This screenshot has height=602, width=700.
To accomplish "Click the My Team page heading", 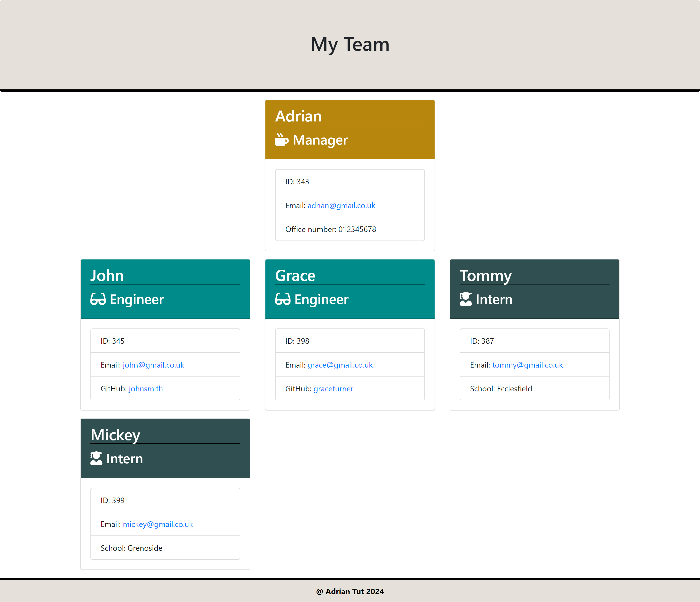I will (350, 44).
